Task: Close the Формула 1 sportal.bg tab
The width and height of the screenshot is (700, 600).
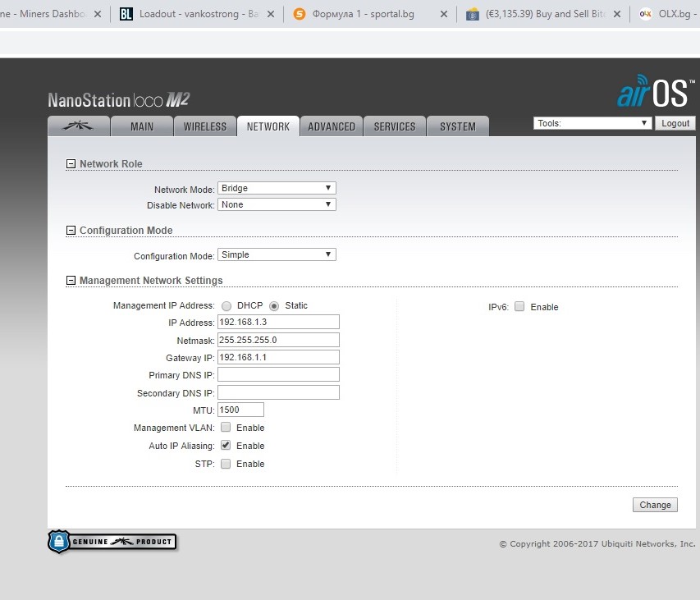Action: pyautogui.click(x=444, y=14)
